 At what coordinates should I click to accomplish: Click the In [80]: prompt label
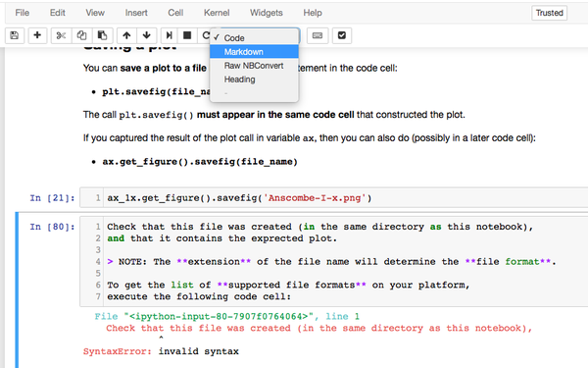(52, 227)
